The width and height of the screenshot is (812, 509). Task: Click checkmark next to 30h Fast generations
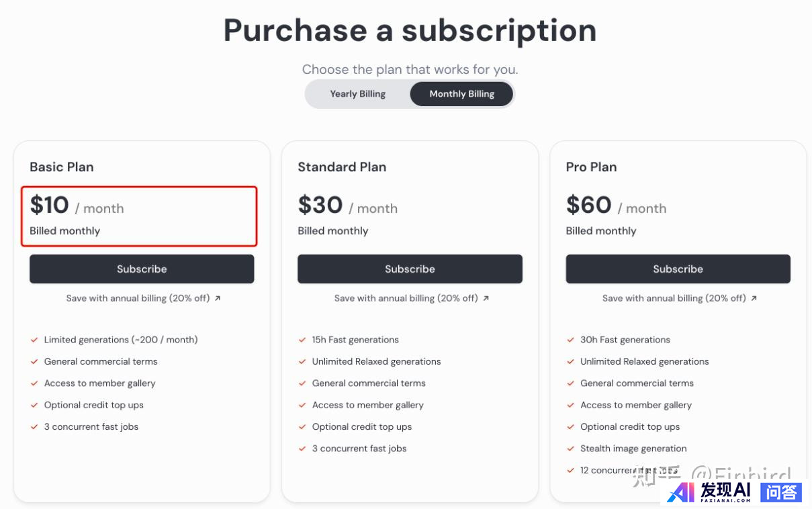point(570,340)
